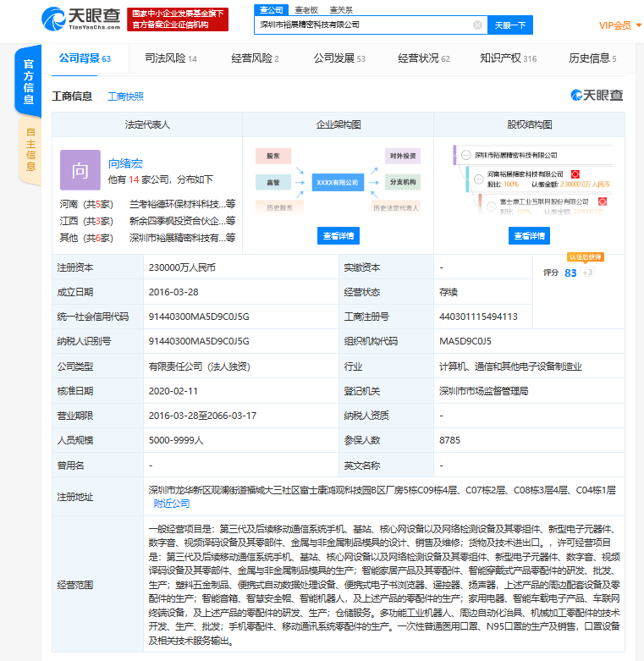Click the 高管 node in structure diagram
The width and height of the screenshot is (644, 661).
coord(273,183)
